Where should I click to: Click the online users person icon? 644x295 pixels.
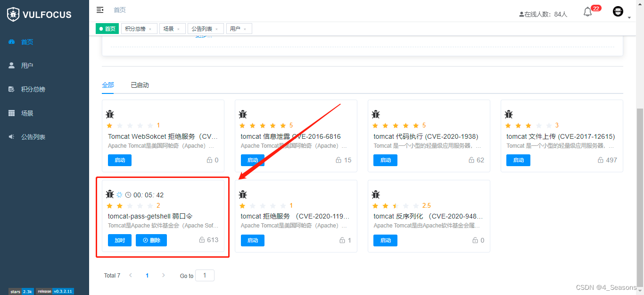(x=521, y=14)
